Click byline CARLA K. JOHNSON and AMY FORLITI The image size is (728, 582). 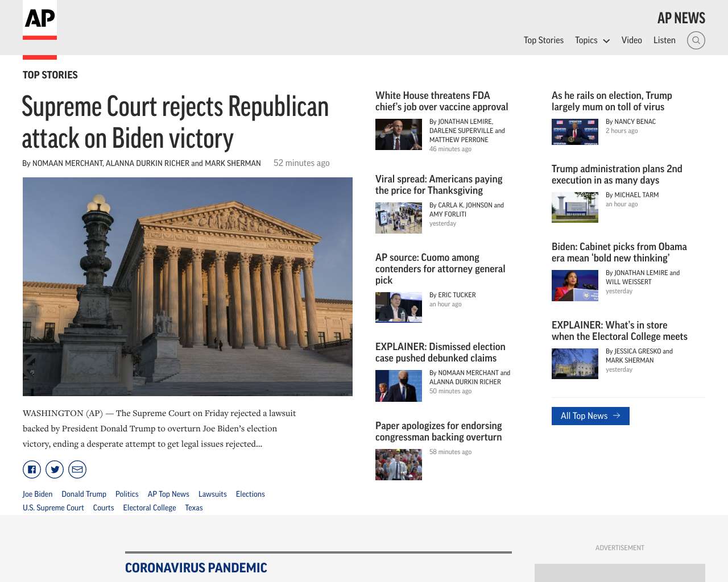(466, 210)
